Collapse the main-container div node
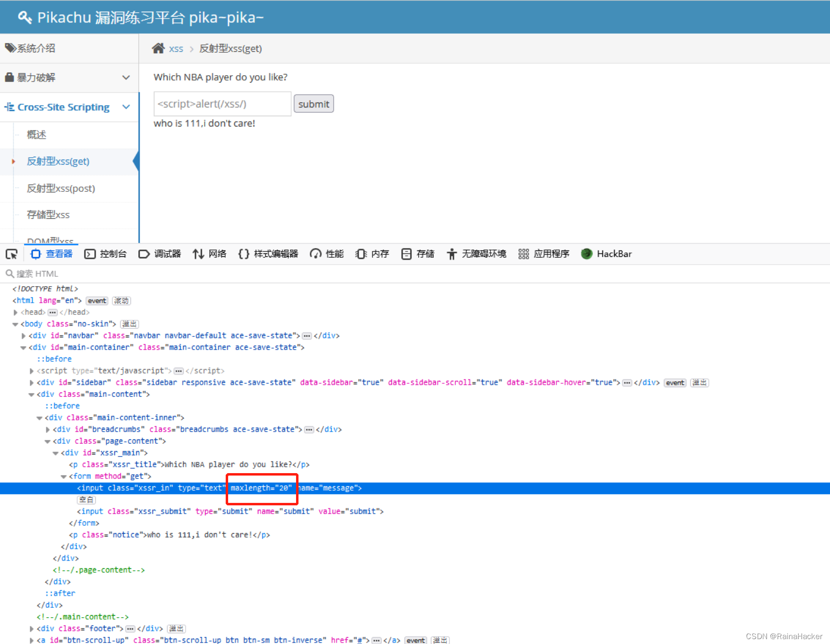The width and height of the screenshot is (830, 644). pos(23,348)
